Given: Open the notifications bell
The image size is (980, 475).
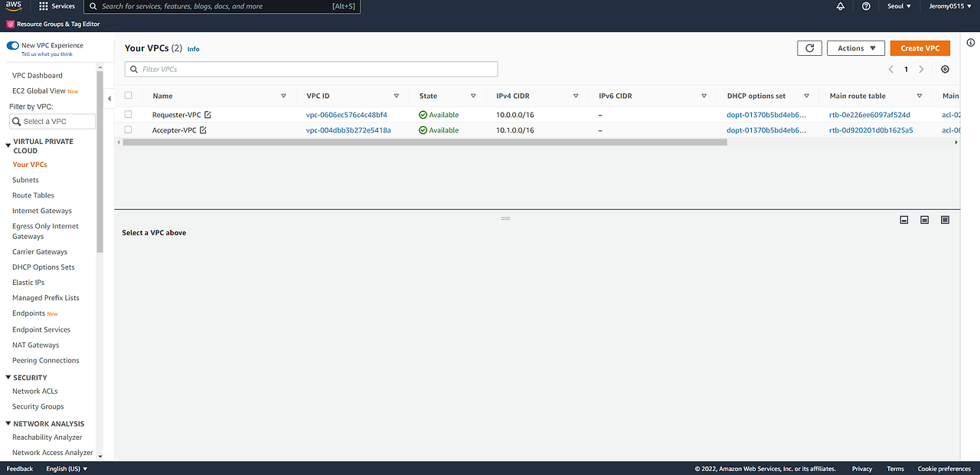Looking at the screenshot, I should click(x=841, y=6).
